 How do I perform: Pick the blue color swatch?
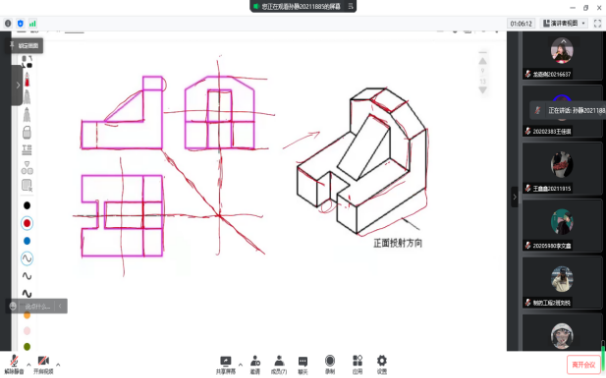[x=27, y=241]
